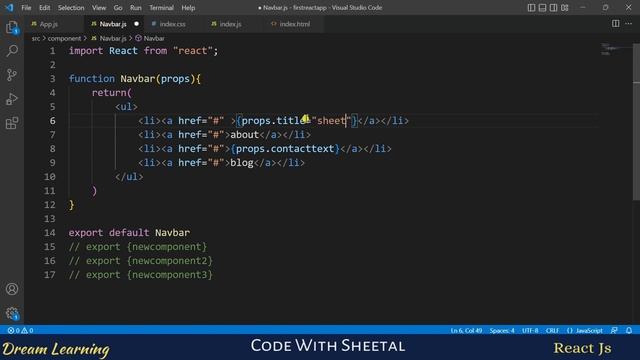The image size is (640, 360).
Task: Toggle the primary side bar layout icon
Action: click(x=531, y=8)
